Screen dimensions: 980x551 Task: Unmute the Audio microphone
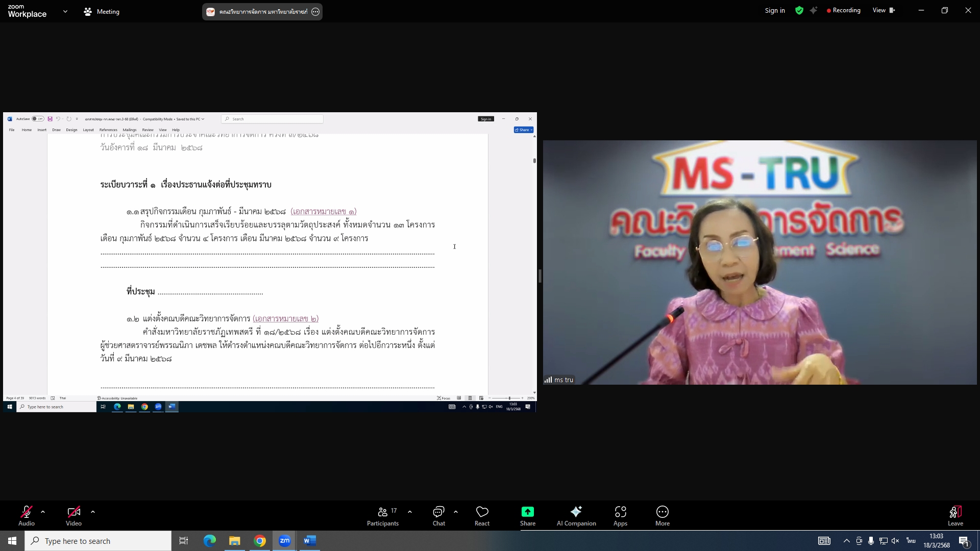27,512
